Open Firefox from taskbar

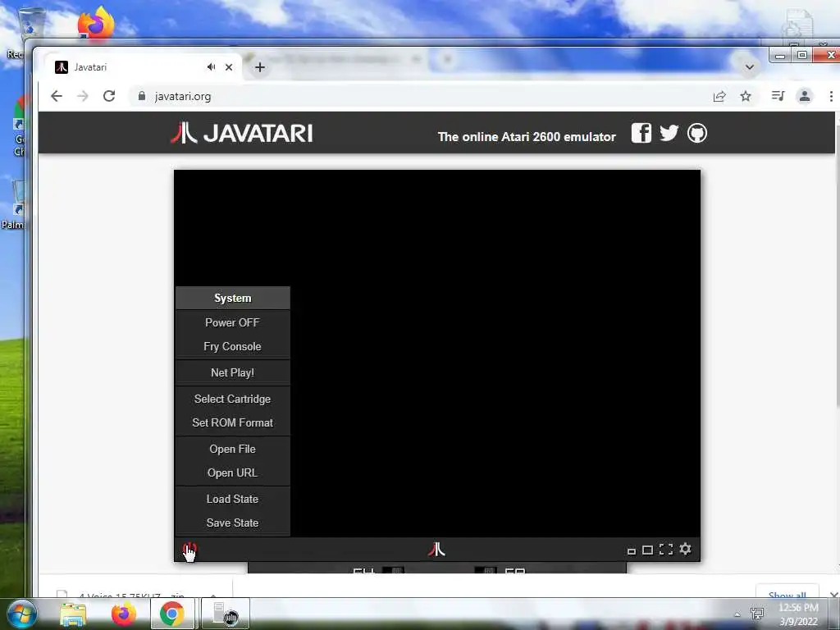(x=124, y=614)
